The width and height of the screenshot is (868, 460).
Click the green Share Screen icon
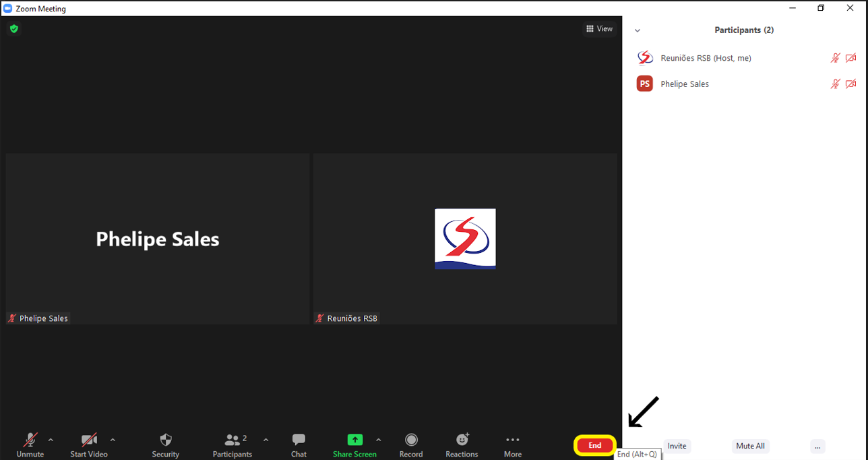click(x=354, y=440)
